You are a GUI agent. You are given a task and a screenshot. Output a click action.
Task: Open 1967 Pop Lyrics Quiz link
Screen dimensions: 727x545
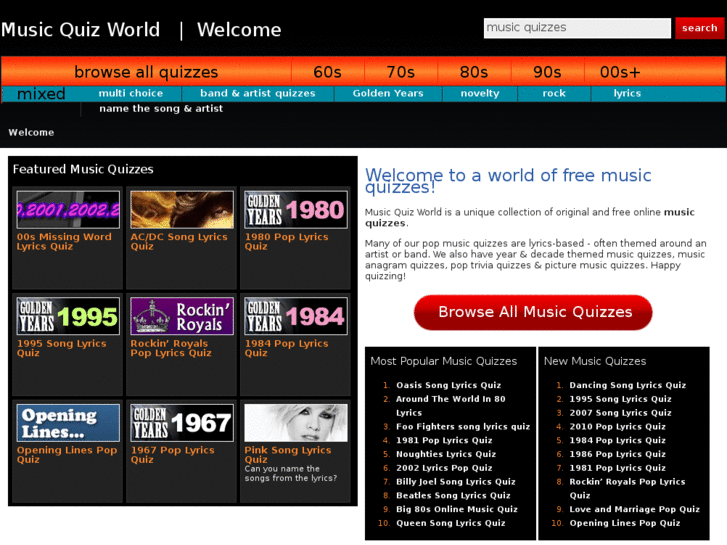[x=172, y=455]
